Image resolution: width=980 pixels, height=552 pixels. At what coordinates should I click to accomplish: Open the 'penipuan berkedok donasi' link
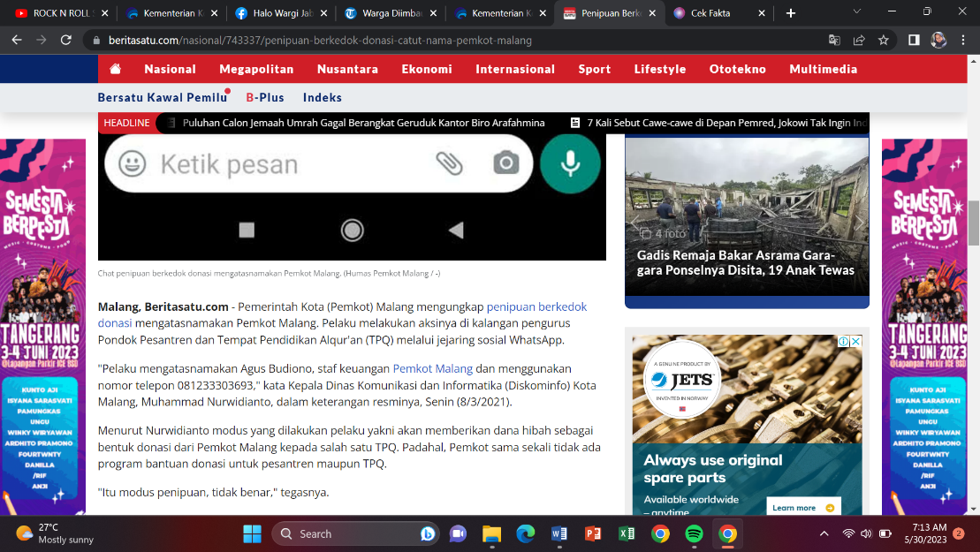pyautogui.click(x=536, y=307)
